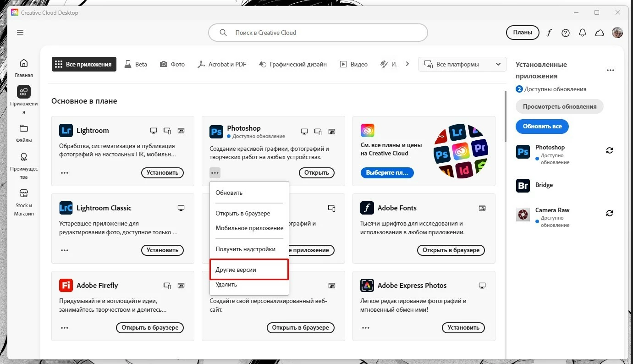This screenshot has height=364, width=633.
Task: Click web platform icon on Adobe Fonts card
Action: pyautogui.click(x=482, y=208)
